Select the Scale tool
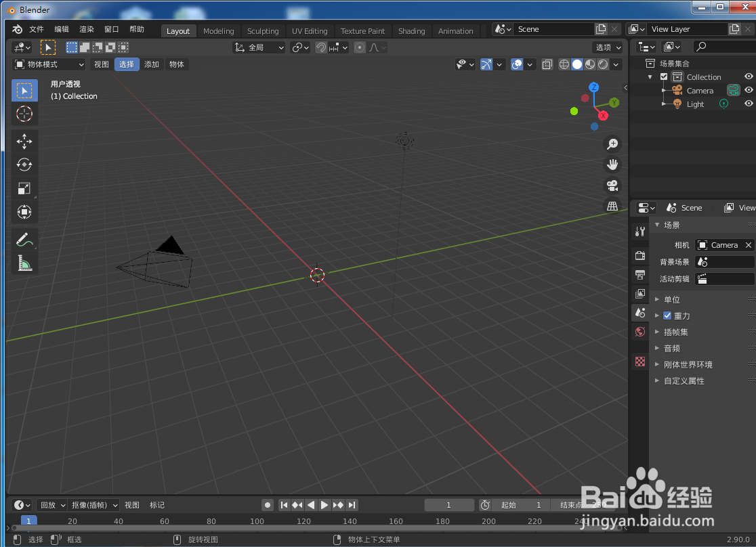756x547 pixels. 24,188
